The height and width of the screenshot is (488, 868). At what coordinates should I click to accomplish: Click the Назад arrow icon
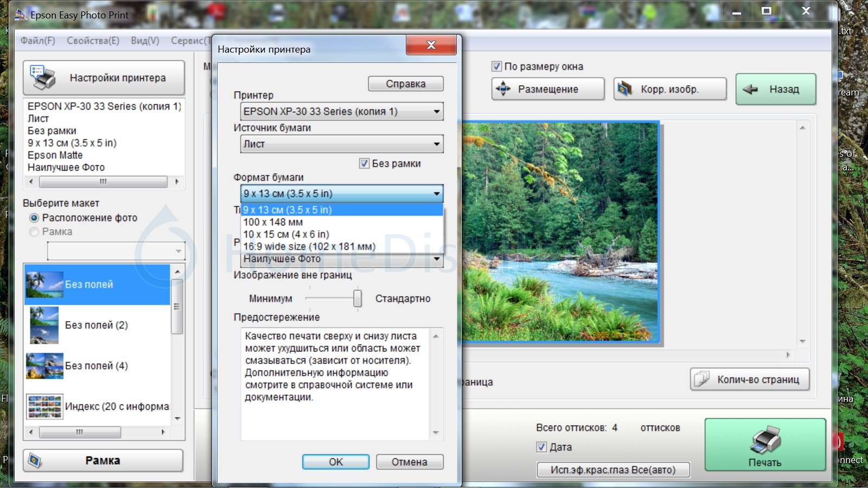coord(750,89)
